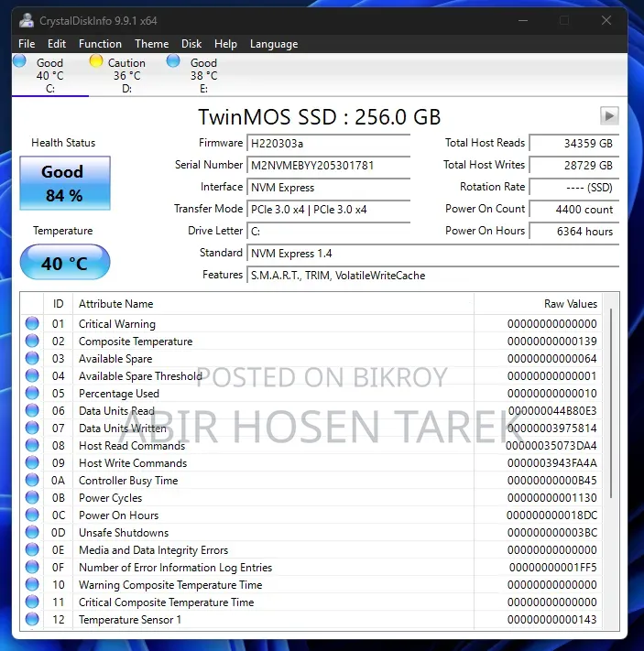The width and height of the screenshot is (644, 651).
Task: Open the Help menu
Action: pos(225,44)
